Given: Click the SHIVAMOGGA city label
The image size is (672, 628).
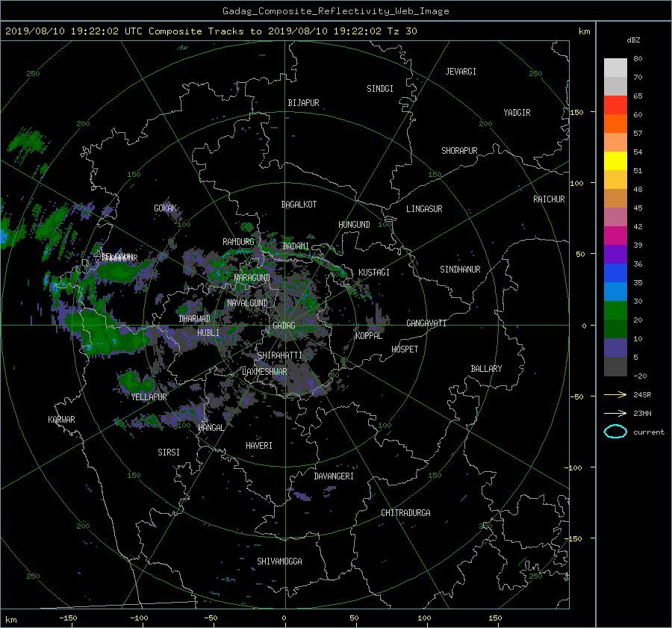Looking at the screenshot, I should pos(279,562).
